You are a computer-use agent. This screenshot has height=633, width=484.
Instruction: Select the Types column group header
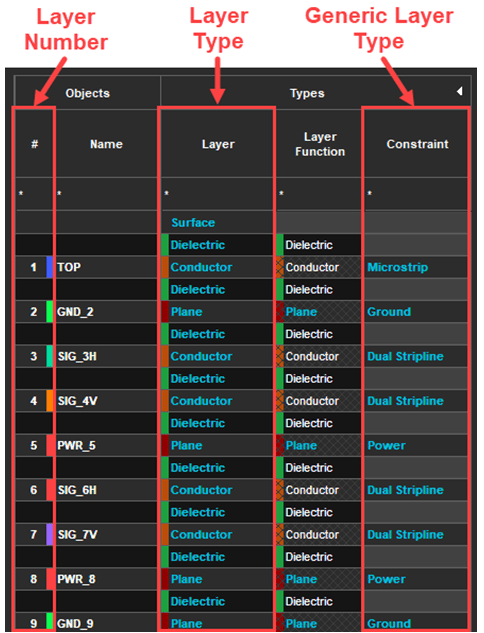[x=315, y=93]
